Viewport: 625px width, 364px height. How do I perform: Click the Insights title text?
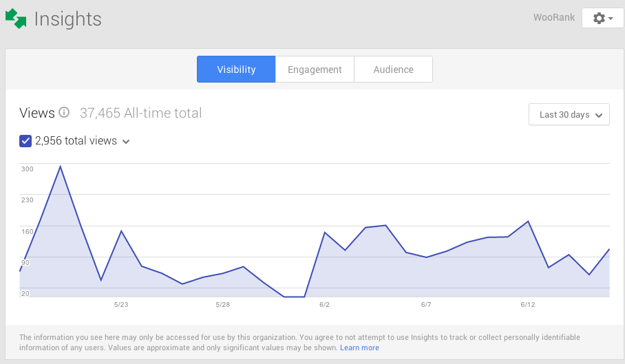coord(67,19)
